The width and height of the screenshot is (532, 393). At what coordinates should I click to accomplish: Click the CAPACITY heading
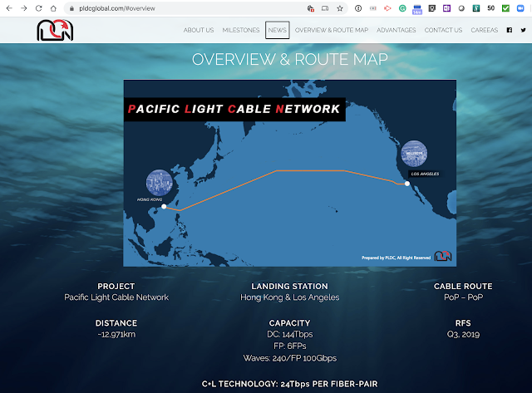(290, 323)
